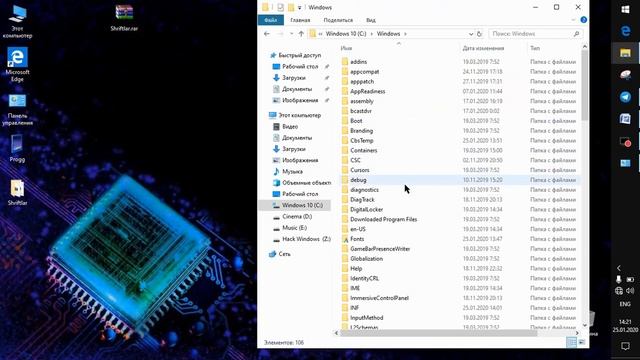Sort by the Имя column header
The width and height of the screenshot is (640, 360).
coord(346,48)
